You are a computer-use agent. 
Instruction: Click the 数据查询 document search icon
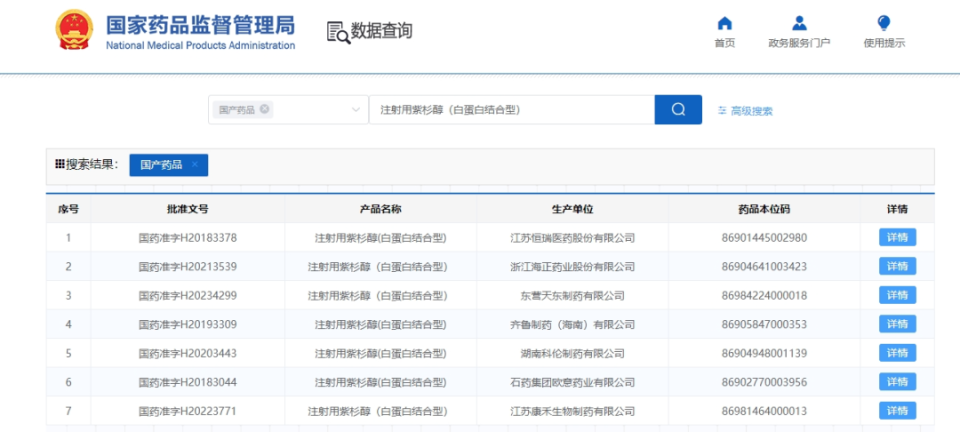338,32
